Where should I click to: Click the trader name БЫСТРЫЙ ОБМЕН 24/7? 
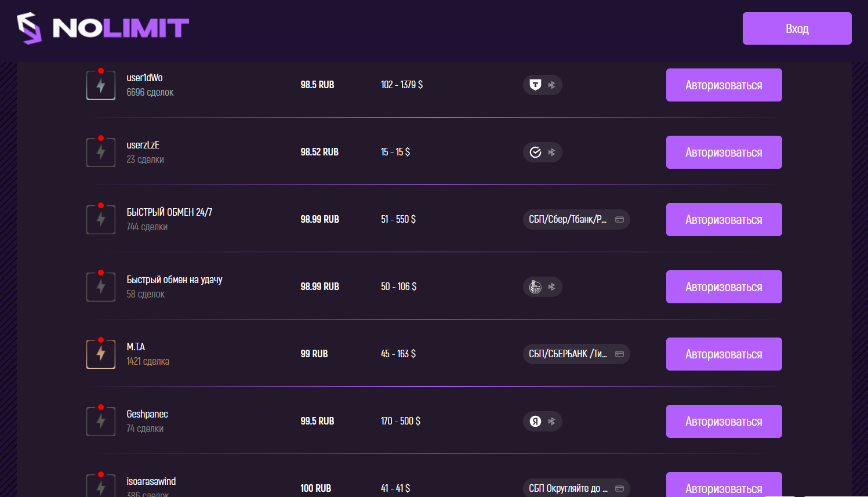169,212
